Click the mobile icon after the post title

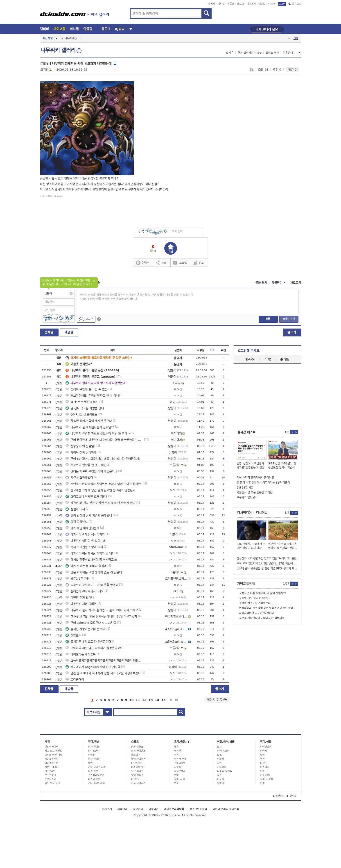115,63
